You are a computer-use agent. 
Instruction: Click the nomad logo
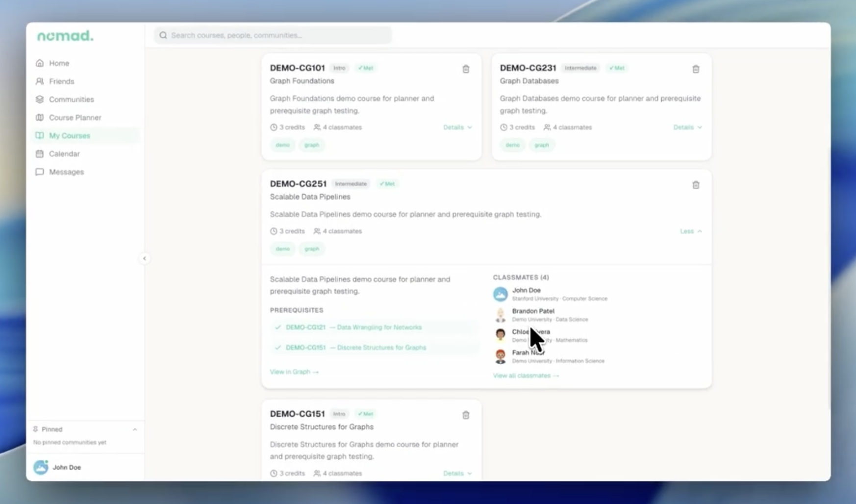pos(65,36)
